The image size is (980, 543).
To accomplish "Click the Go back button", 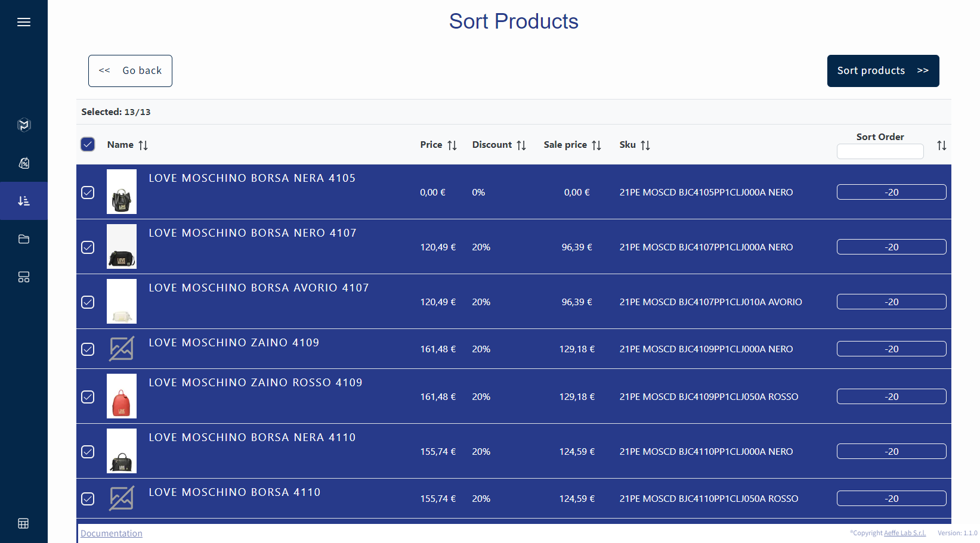I will coord(130,71).
